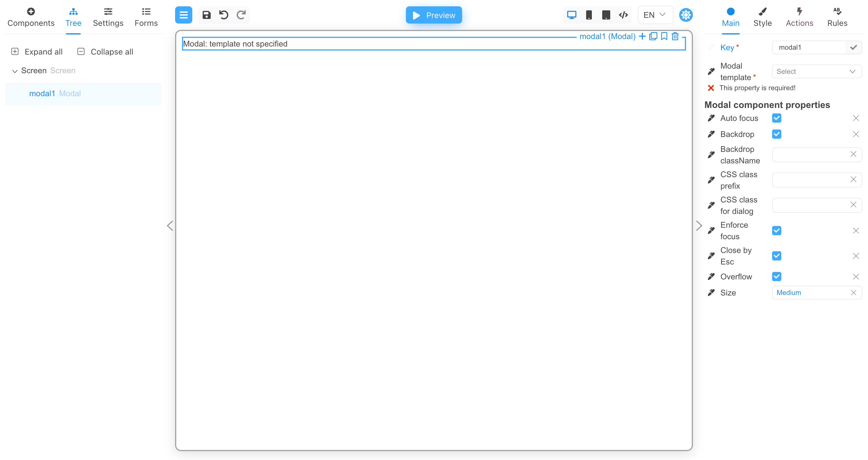Open the EN language dropdown

pyautogui.click(x=654, y=15)
